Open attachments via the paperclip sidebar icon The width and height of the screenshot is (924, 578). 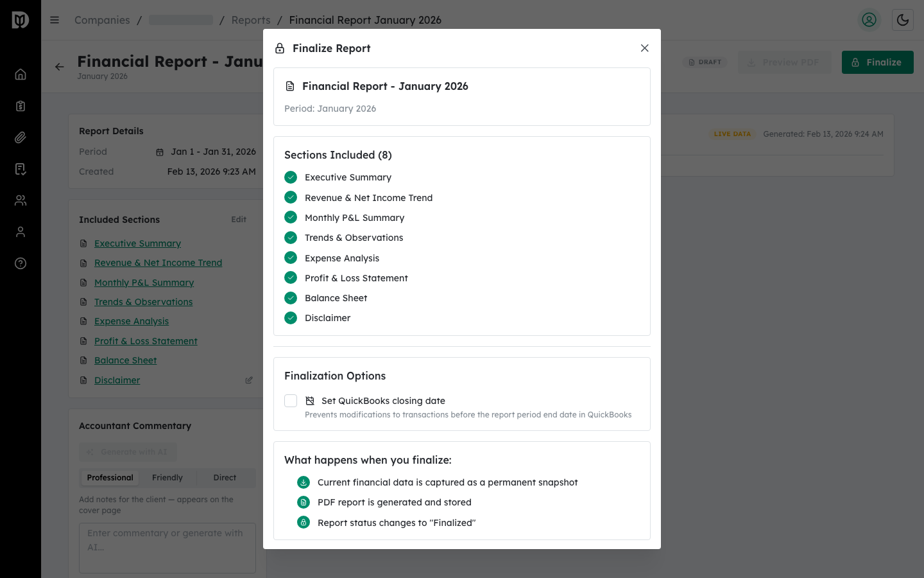click(20, 137)
